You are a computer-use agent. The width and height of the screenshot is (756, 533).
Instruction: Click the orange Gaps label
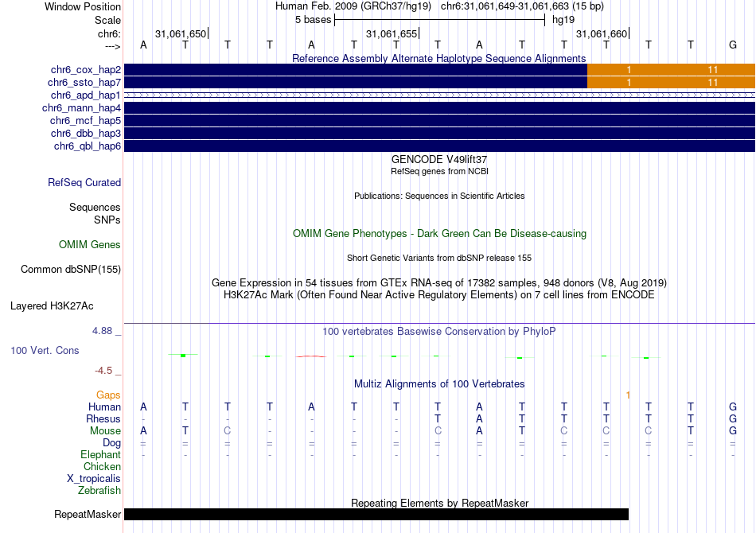[108, 395]
